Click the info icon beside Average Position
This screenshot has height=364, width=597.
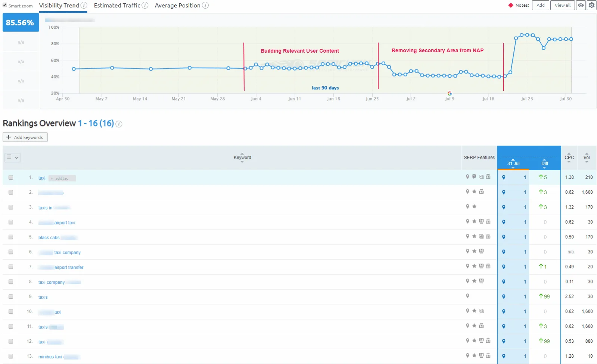tap(205, 5)
